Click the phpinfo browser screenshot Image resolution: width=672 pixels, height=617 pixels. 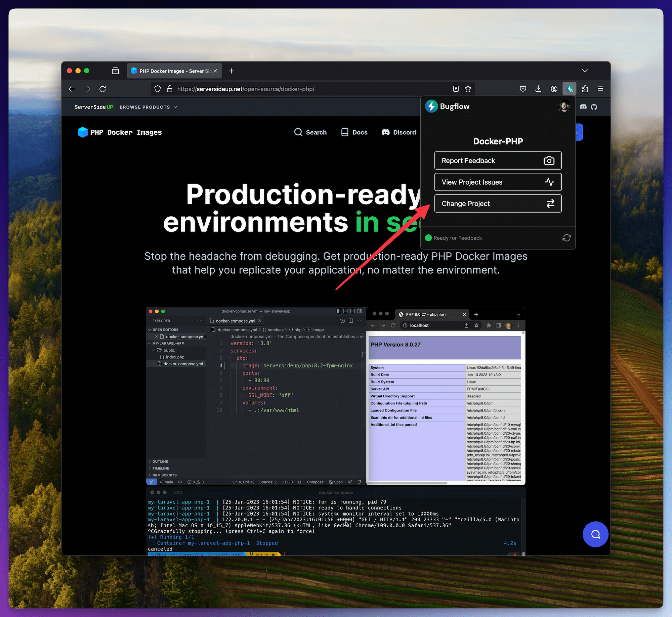446,396
